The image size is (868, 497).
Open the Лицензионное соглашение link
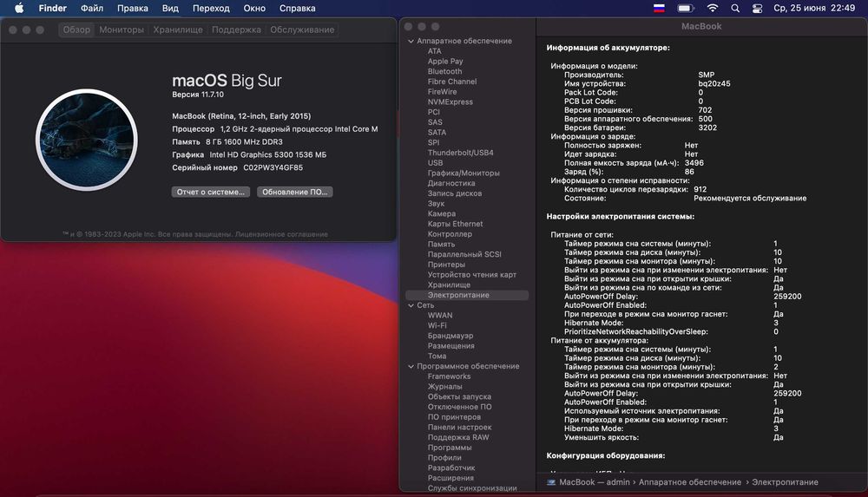[x=281, y=234]
